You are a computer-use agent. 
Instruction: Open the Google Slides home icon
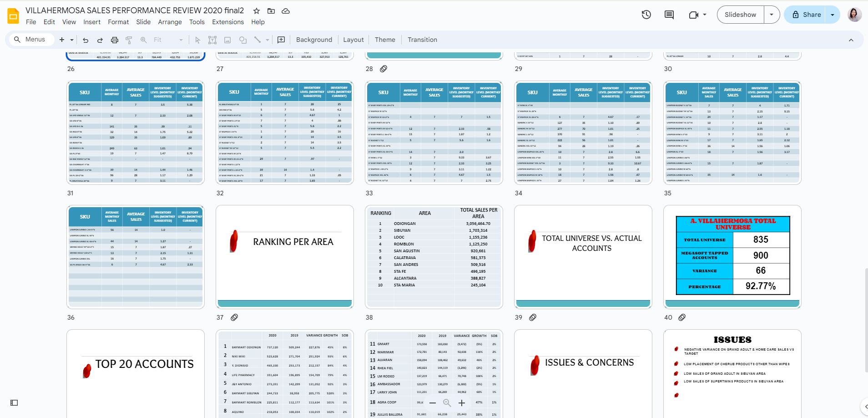[x=13, y=16]
